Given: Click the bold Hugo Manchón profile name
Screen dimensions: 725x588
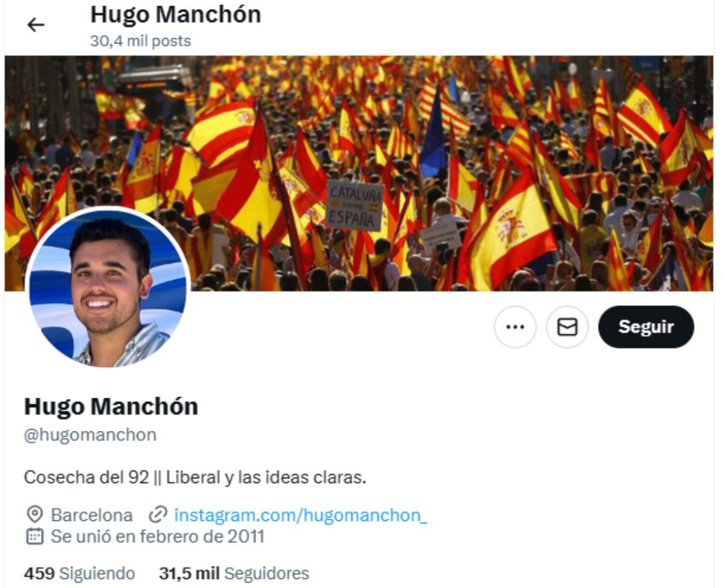Looking at the screenshot, I should (x=111, y=407).
